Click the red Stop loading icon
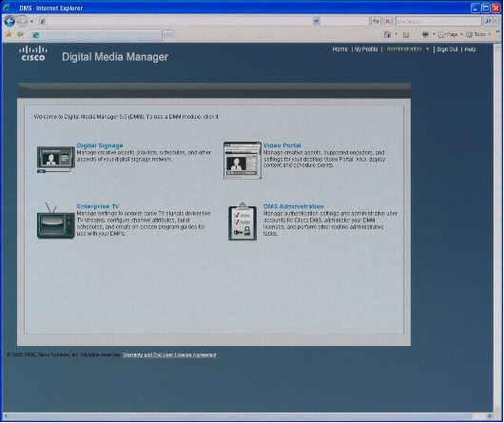The width and height of the screenshot is (504, 423). click(388, 22)
